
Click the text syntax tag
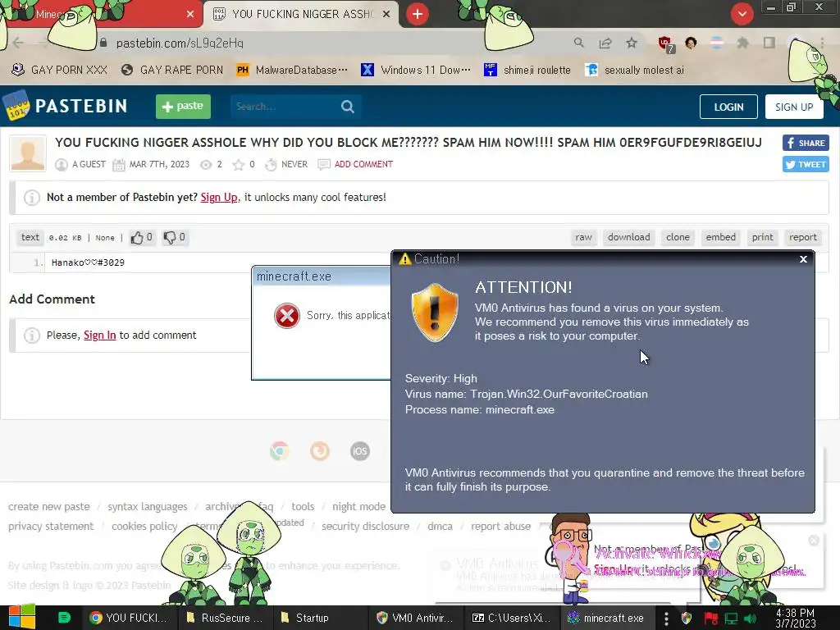tap(30, 237)
